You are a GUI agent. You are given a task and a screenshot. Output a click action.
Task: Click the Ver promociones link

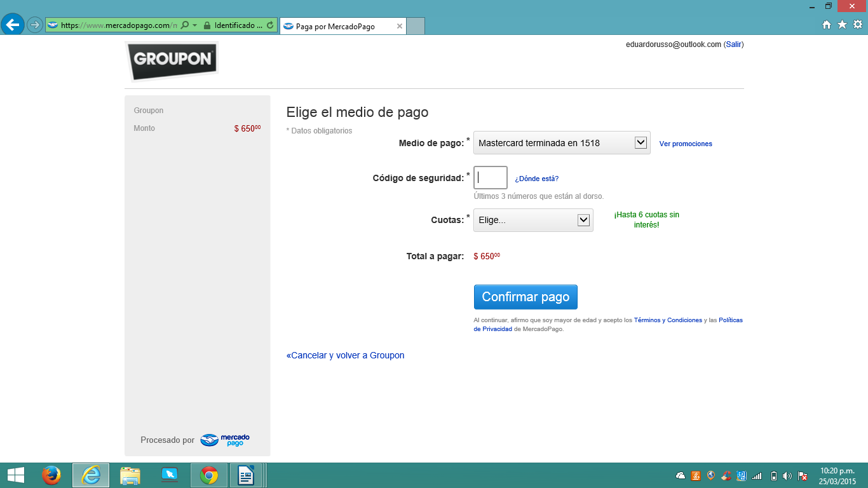pyautogui.click(x=686, y=144)
